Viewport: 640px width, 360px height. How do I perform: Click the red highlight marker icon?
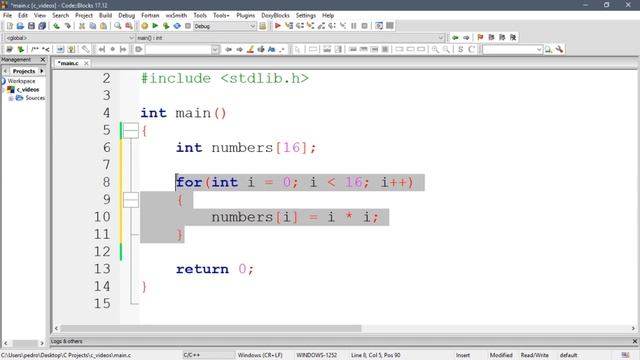[x=250, y=49]
